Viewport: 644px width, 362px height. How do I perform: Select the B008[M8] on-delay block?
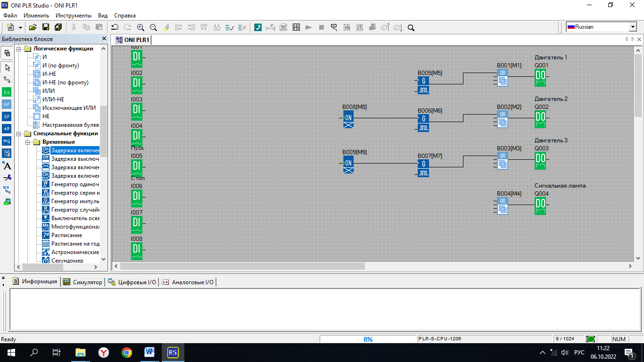348,119
